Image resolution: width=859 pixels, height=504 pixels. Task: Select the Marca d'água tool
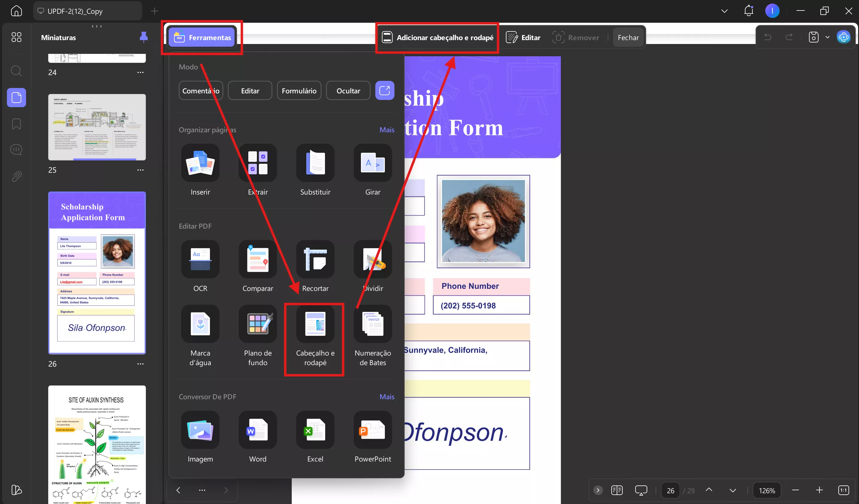click(x=200, y=324)
